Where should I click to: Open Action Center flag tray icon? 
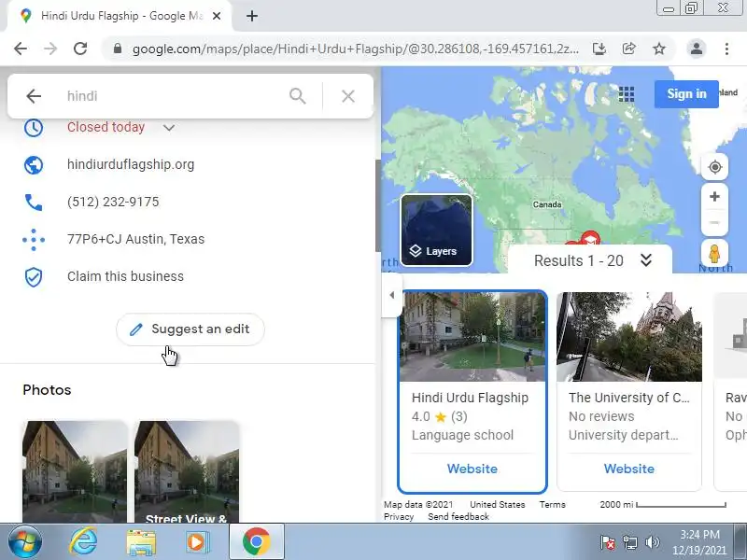click(x=608, y=542)
